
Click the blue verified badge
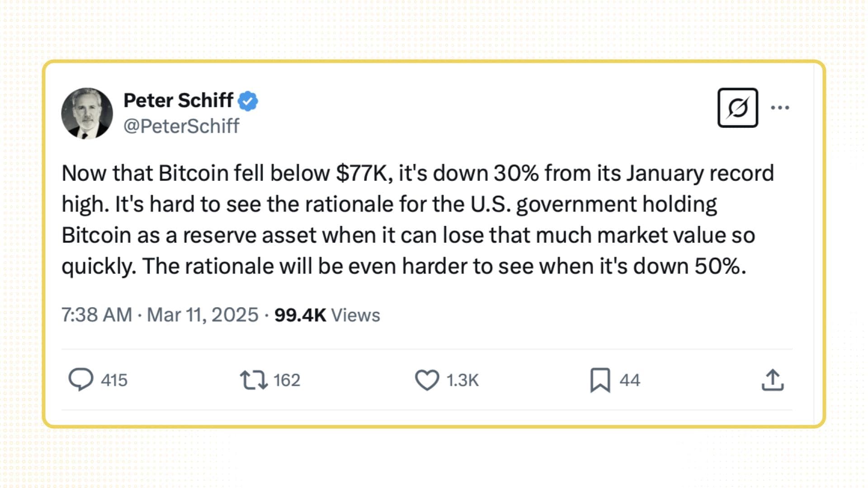248,101
